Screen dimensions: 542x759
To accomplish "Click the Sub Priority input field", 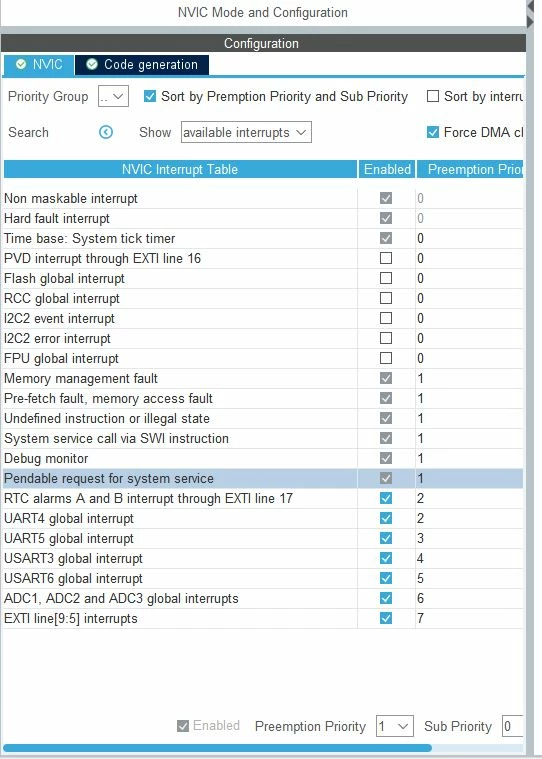I will 512,726.
